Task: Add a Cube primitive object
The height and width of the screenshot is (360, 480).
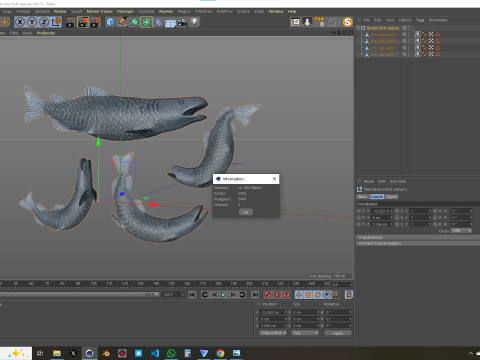Action: [110, 22]
